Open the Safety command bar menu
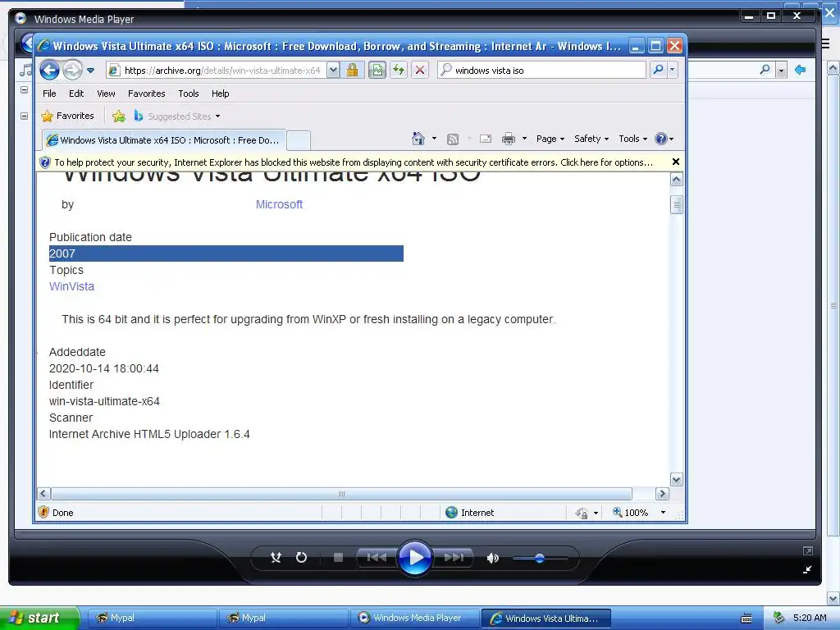840x630 pixels. [x=591, y=139]
